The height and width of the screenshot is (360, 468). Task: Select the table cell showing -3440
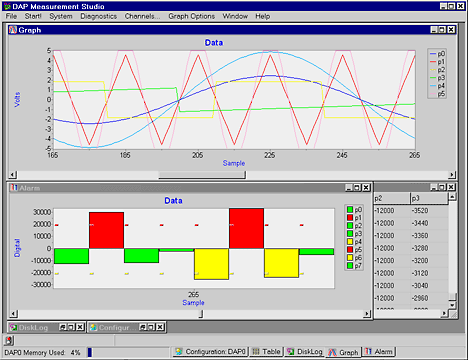pos(429,223)
